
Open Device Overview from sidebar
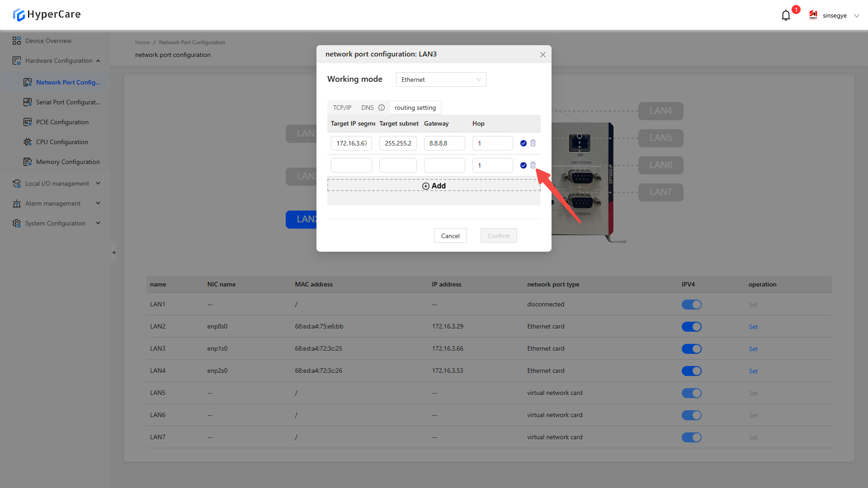[x=48, y=41]
